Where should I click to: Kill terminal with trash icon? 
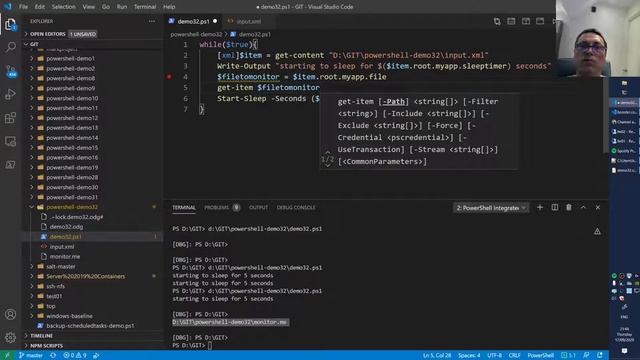tap(569, 207)
